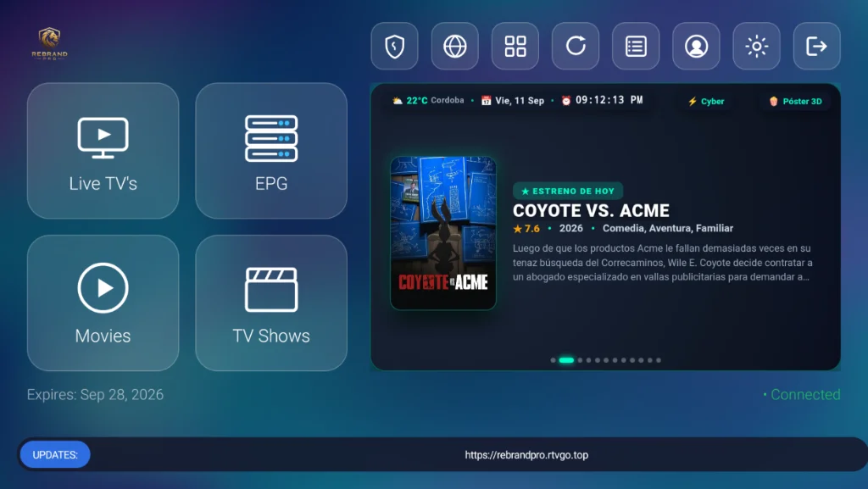Image resolution: width=868 pixels, height=489 pixels.
Task: Click the 09:12:13 PM clock
Action: click(x=603, y=100)
